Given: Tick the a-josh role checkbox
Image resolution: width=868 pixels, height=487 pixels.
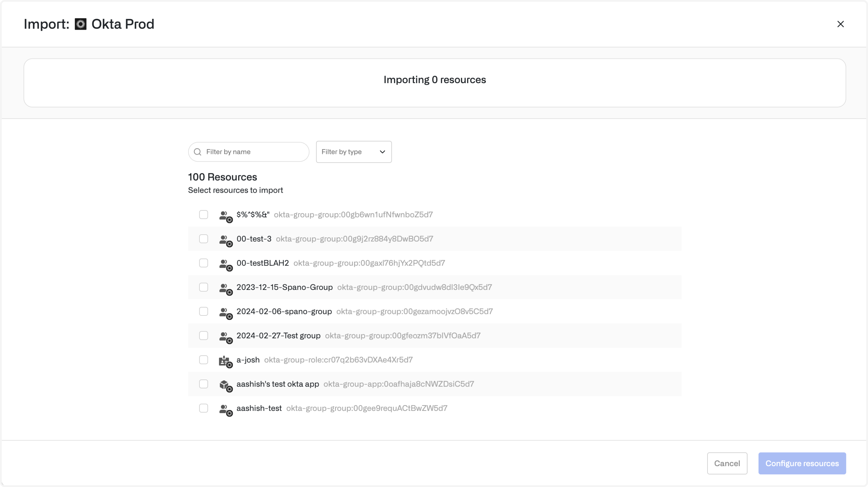Looking at the screenshot, I should 204,360.
